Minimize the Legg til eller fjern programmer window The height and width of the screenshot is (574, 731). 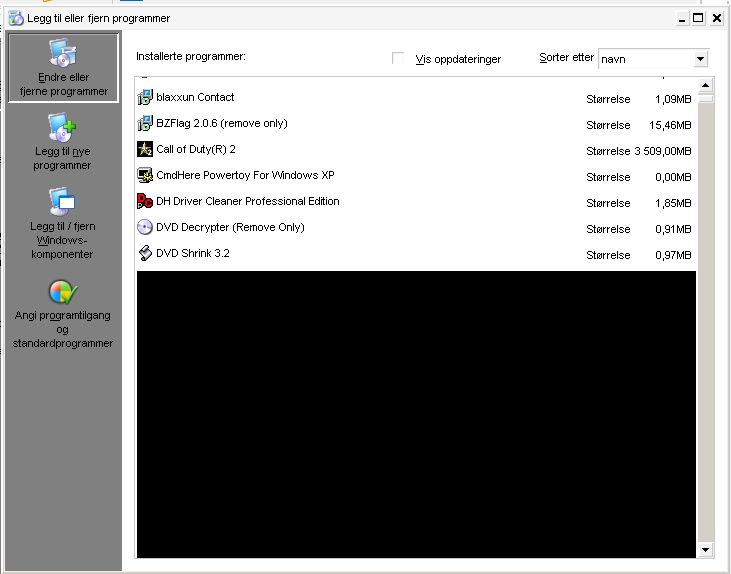tap(682, 19)
